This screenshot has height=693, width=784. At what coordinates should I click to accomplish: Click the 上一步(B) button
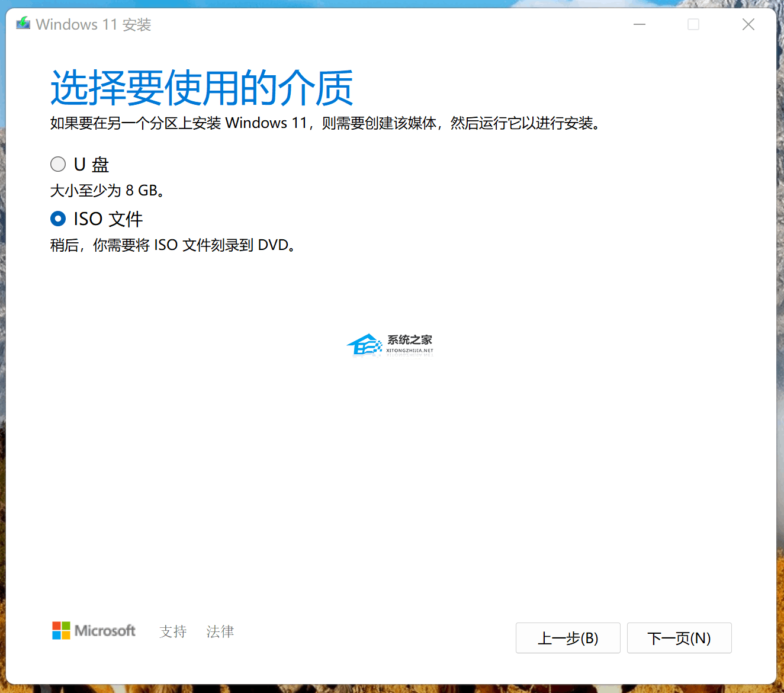click(x=567, y=638)
